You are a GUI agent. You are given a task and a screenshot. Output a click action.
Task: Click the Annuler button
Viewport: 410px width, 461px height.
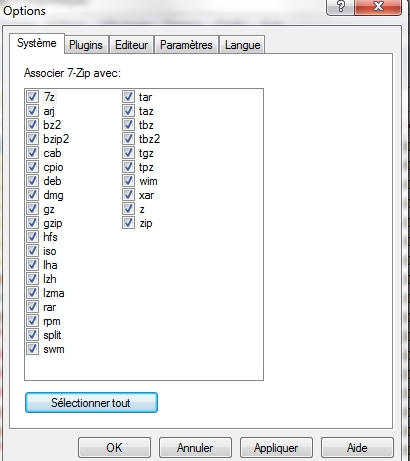(x=195, y=448)
